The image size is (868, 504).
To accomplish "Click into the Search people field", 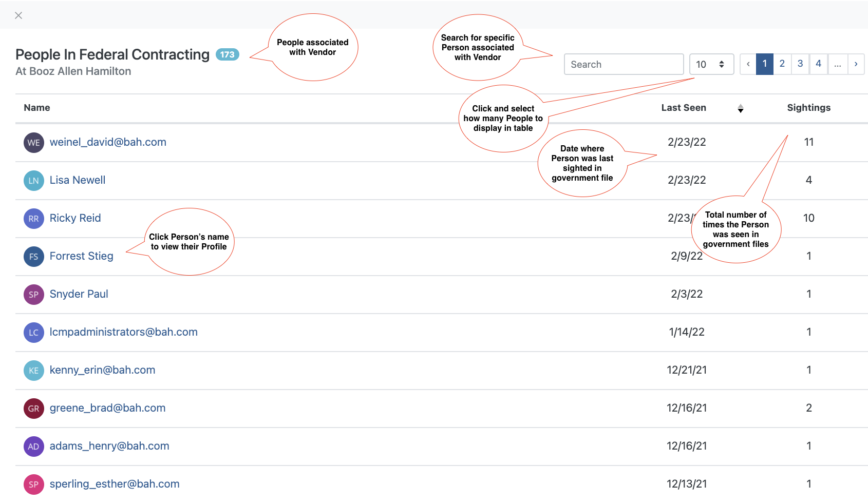I will (x=624, y=64).
